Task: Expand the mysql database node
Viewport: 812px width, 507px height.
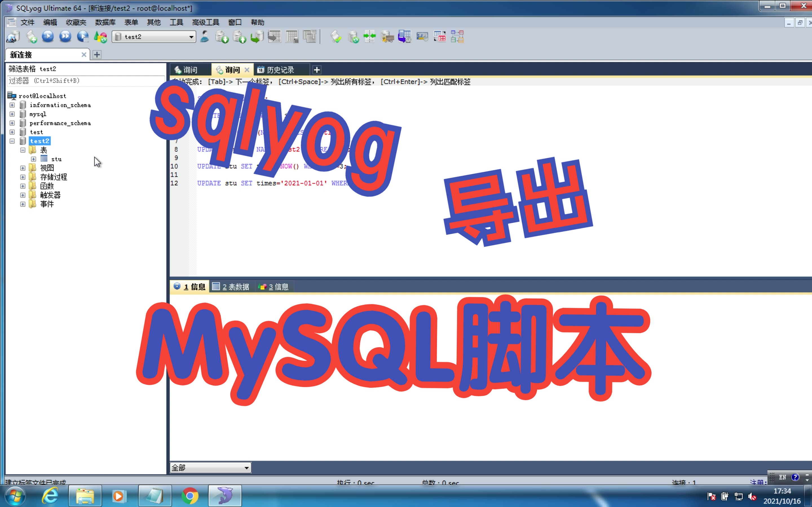Action: coord(12,114)
